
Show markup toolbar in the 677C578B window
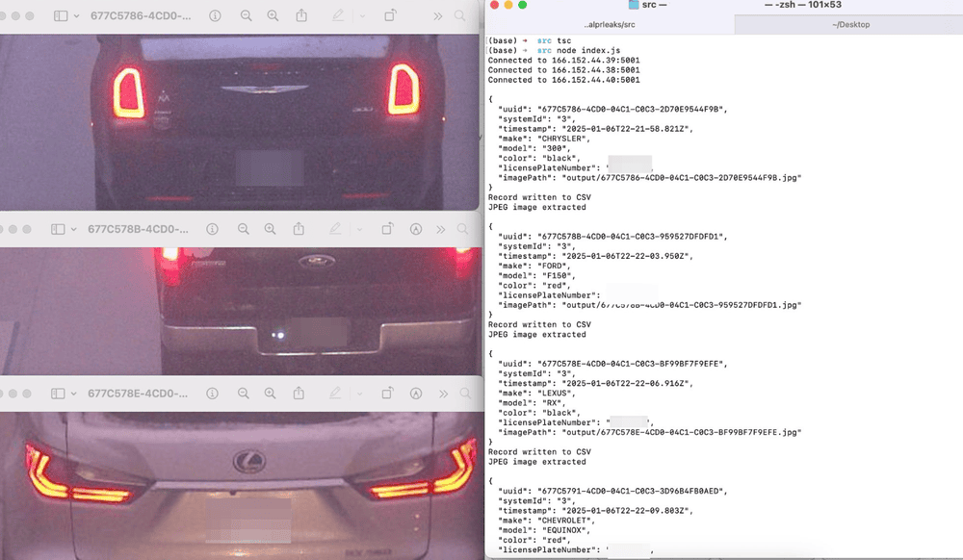tap(416, 229)
